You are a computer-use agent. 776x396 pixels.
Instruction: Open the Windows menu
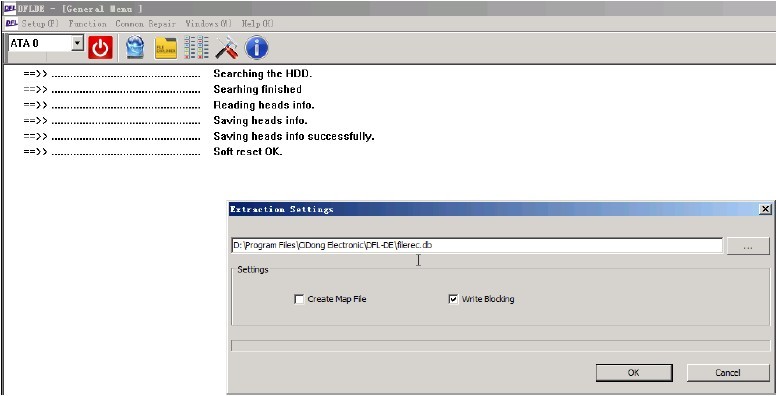(x=208, y=23)
